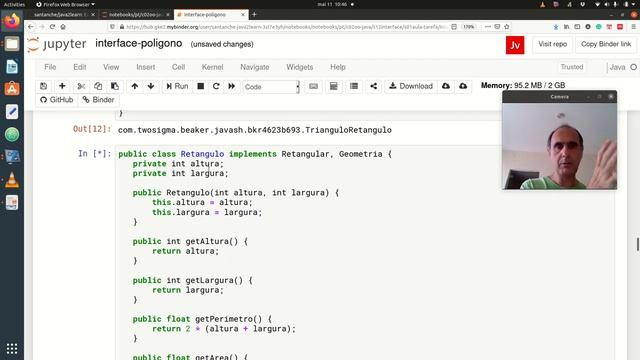This screenshot has height=360, width=640.
Task: Rename notebook title interface-poligono
Action: tap(139, 43)
